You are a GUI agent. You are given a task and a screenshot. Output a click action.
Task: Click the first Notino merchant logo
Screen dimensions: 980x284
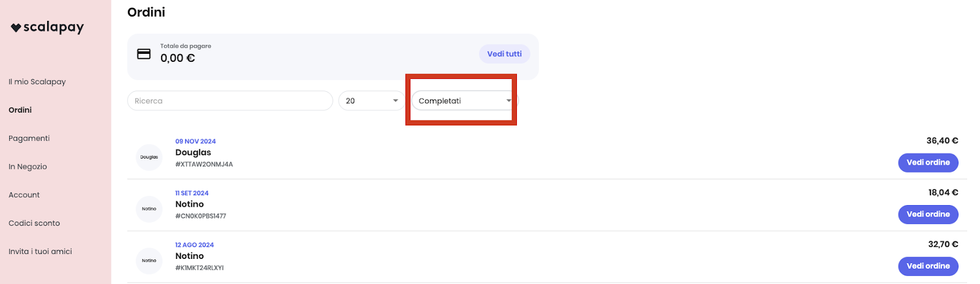(149, 209)
